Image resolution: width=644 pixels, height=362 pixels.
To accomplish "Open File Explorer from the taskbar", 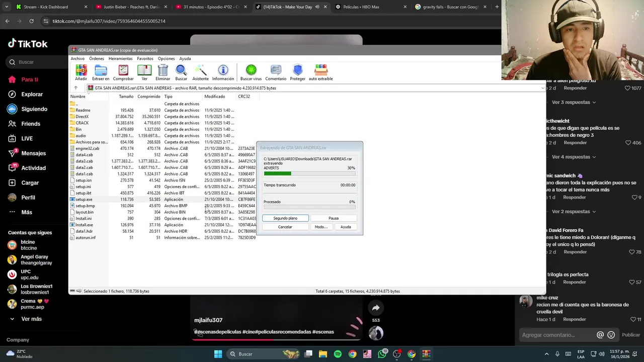I will (x=323, y=354).
